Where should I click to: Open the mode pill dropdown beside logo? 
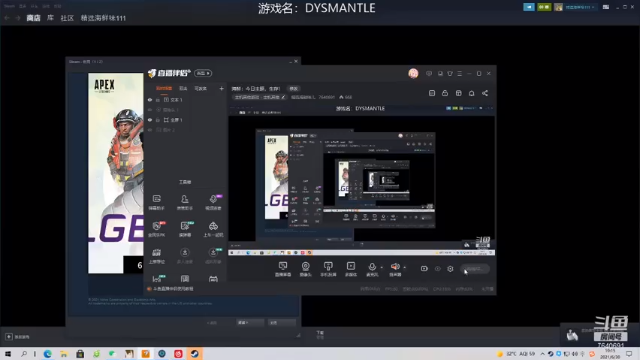click(x=203, y=73)
